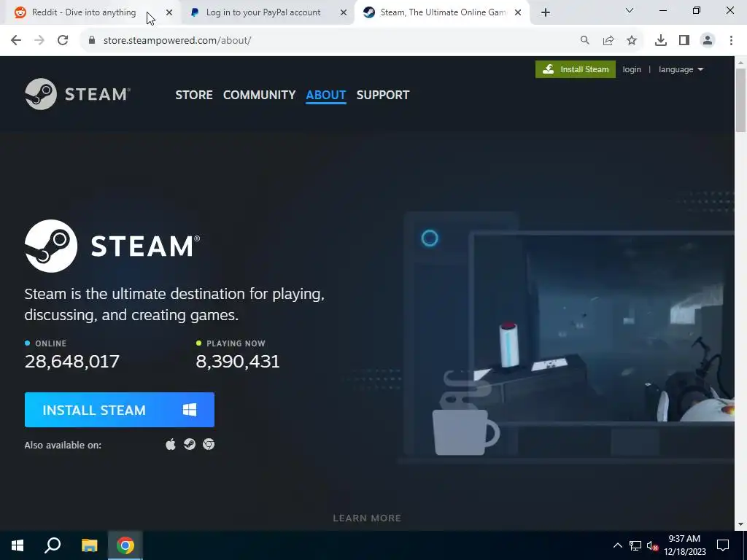Click the large Steam logo in hero section
The width and height of the screenshot is (747, 560).
[112, 246]
